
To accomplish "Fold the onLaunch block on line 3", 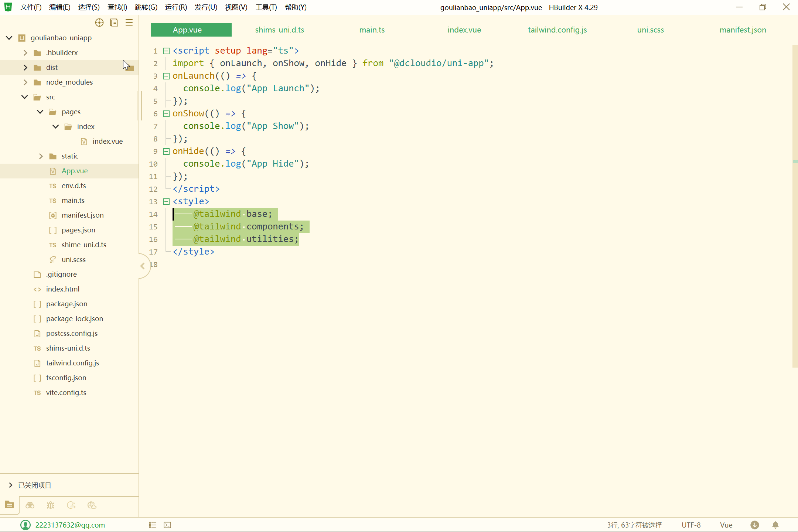I will point(166,76).
